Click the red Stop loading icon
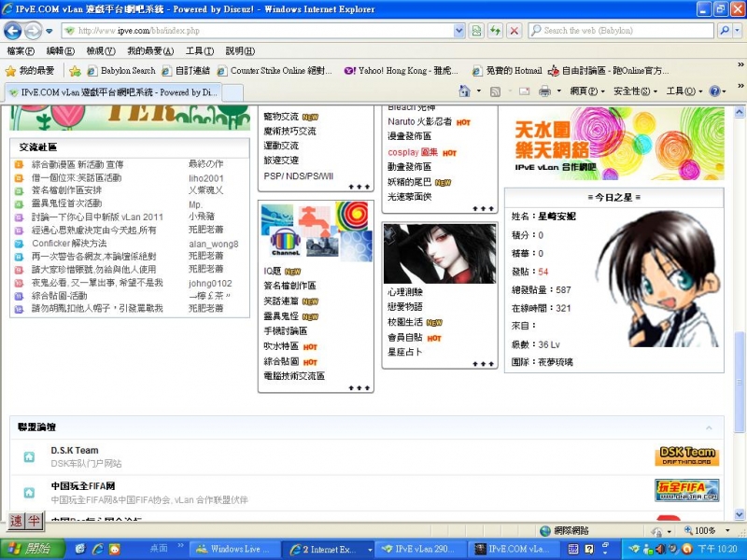The width and height of the screenshot is (747, 560). 514,31
